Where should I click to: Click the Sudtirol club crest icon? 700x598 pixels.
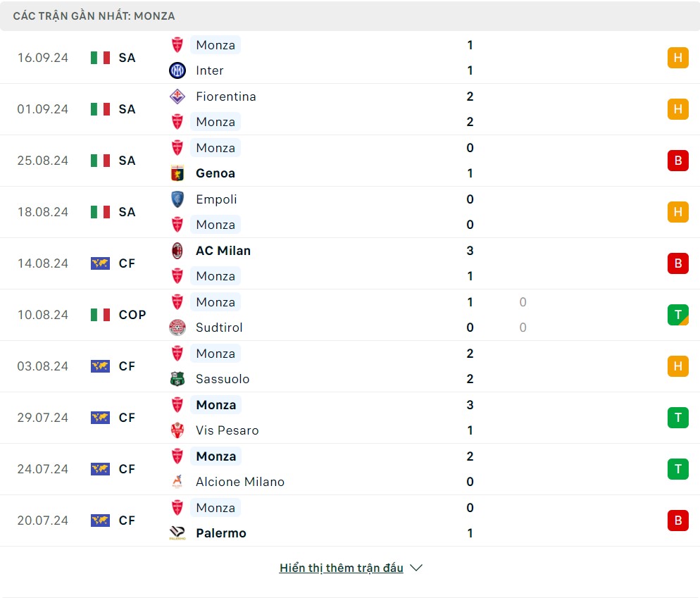(x=177, y=328)
